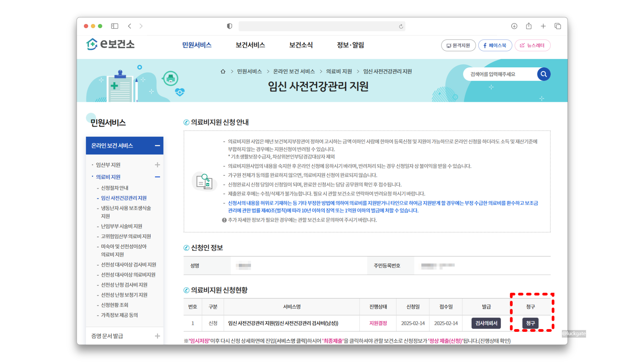Click the service name link in the table row
The height and width of the screenshot is (362, 644).
click(283, 323)
